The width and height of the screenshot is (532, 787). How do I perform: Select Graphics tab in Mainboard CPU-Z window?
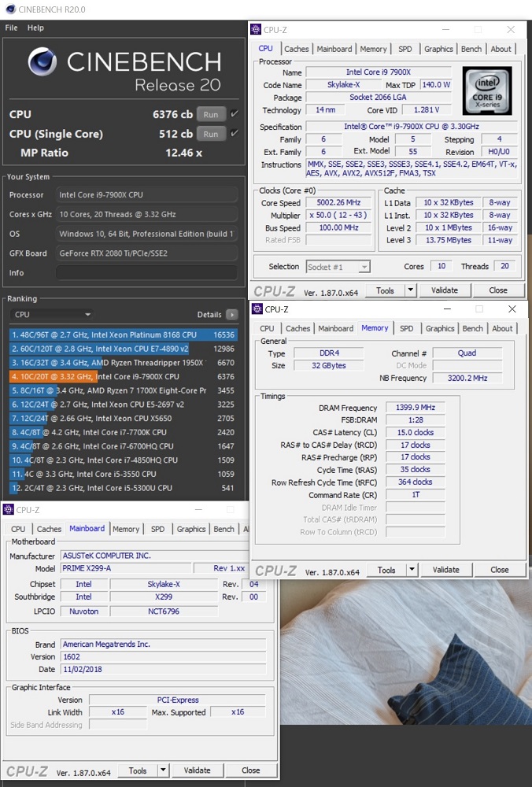click(x=191, y=529)
